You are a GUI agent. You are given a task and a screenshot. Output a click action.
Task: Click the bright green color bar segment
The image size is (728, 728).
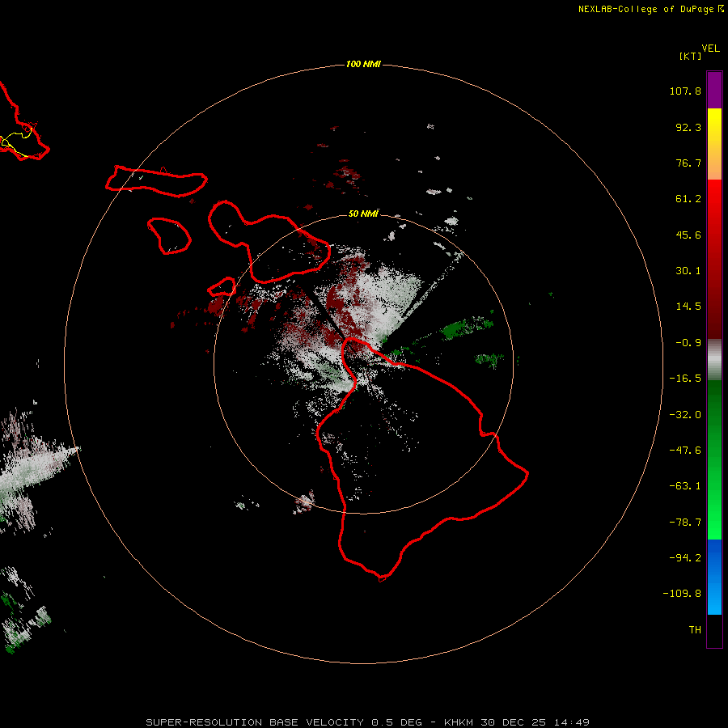[x=714, y=459]
